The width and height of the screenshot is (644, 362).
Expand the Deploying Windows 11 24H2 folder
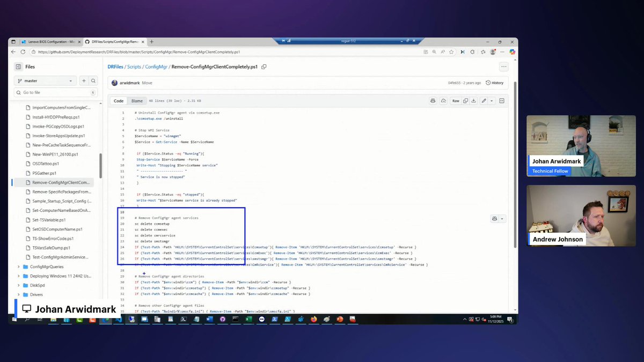[19, 276]
